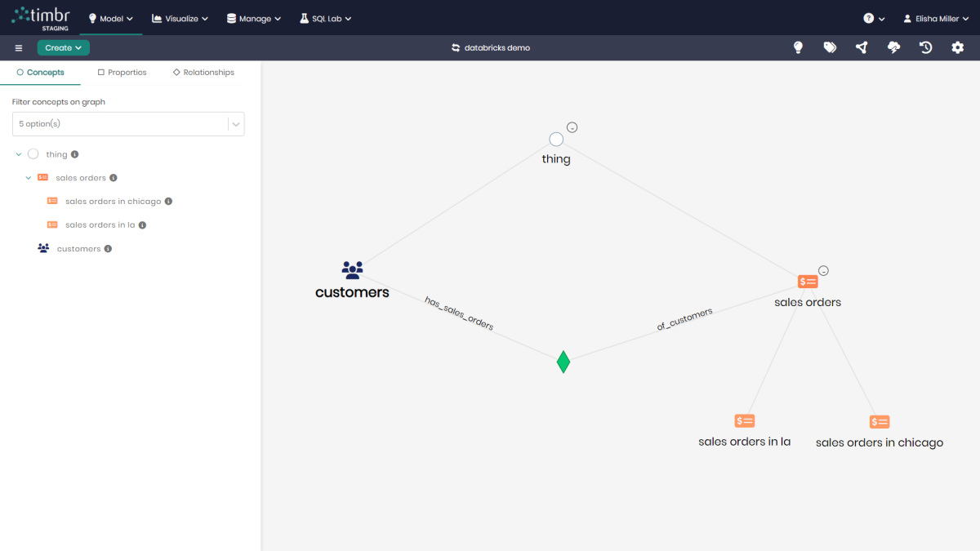Screen dimensions: 980x551
Task: Click the green relationship diamond node
Action: 563,362
